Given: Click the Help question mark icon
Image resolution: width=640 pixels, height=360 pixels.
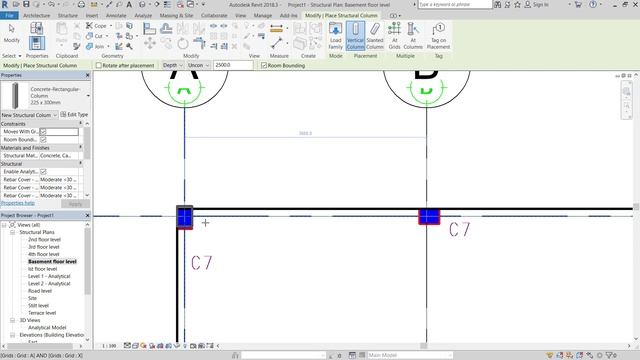Looking at the screenshot, I should [593, 4].
